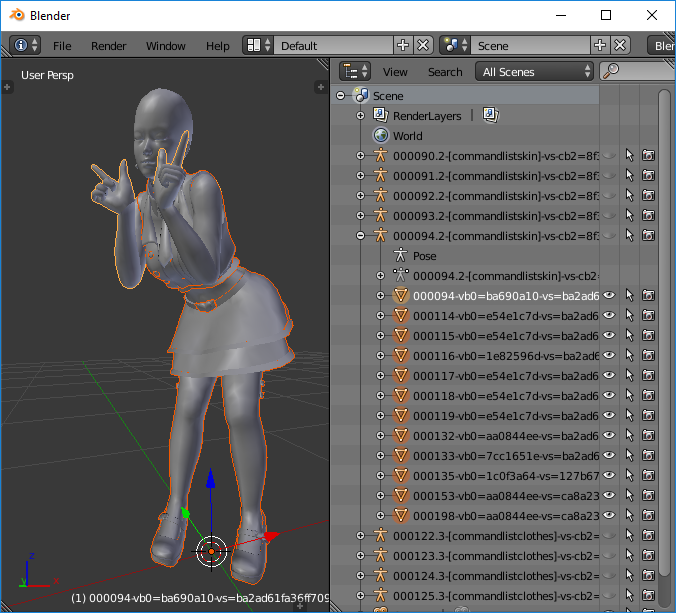Select the RenderLayers icon in outliner
Viewport: 676px width, 613px height.
[380, 115]
